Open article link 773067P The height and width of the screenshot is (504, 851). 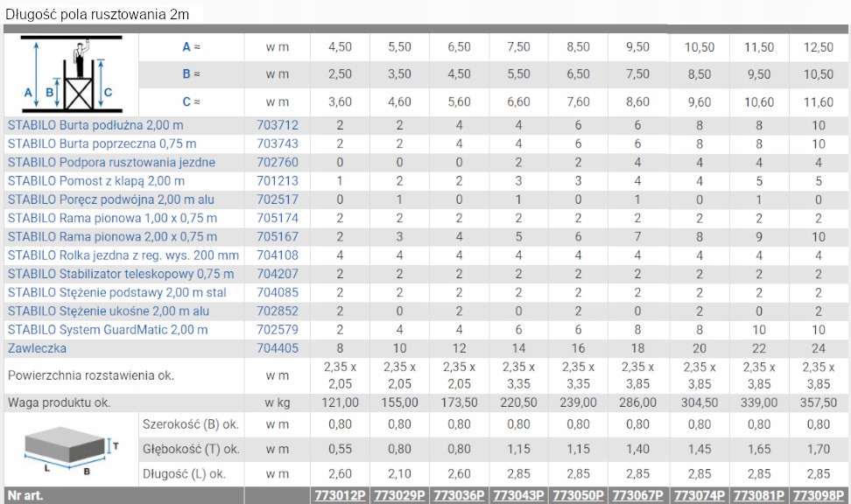coord(637,495)
